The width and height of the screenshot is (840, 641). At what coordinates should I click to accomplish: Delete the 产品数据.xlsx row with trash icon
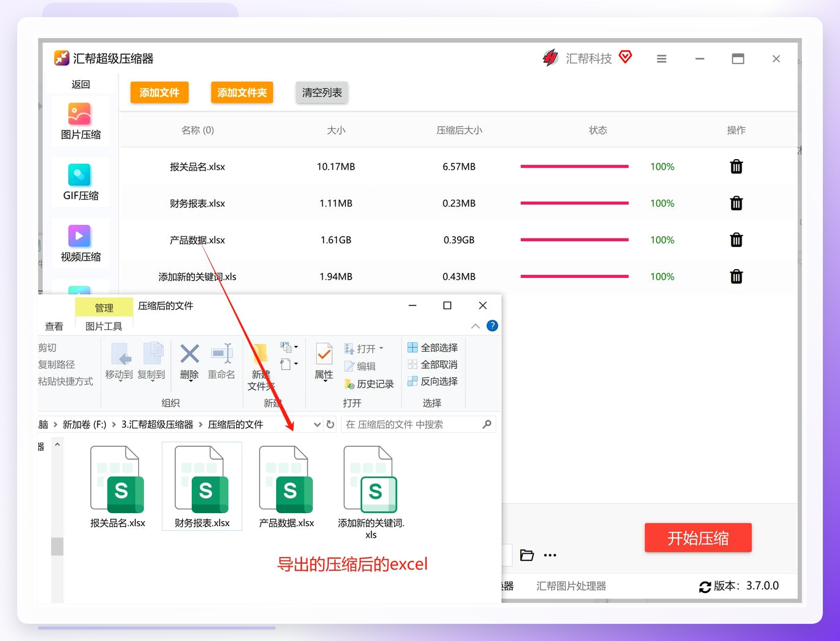coord(736,240)
